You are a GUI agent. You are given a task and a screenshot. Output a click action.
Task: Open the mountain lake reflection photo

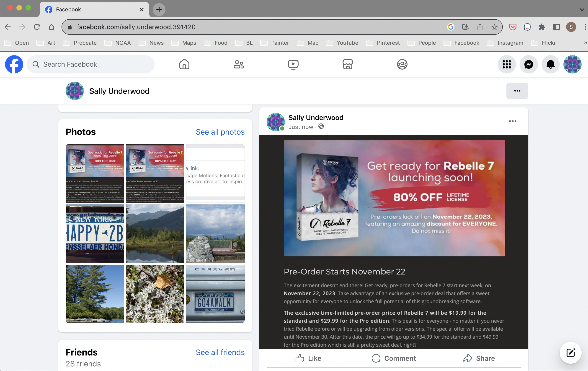coord(155,234)
